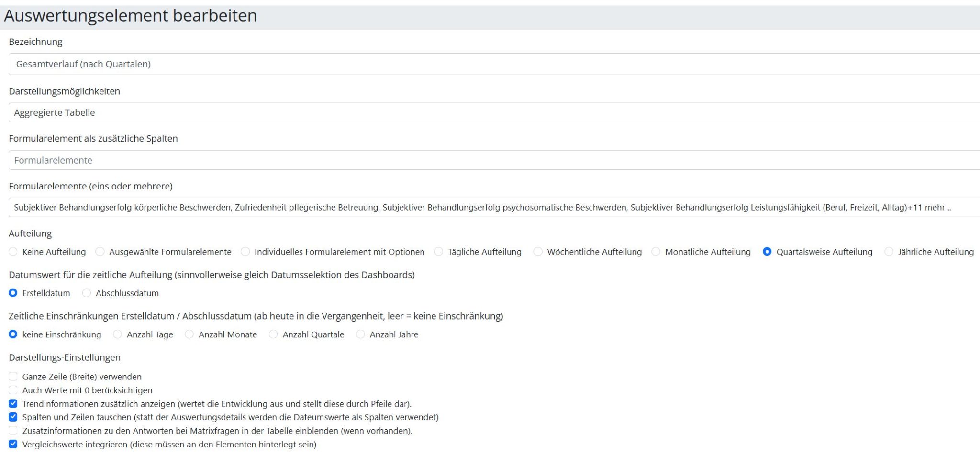The width and height of the screenshot is (980, 456).
Task: Choose Monatliche Aufteilung option
Action: point(656,252)
